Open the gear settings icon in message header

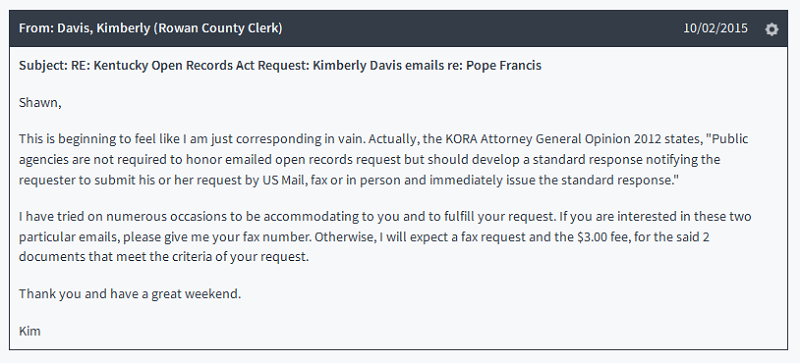(771, 29)
